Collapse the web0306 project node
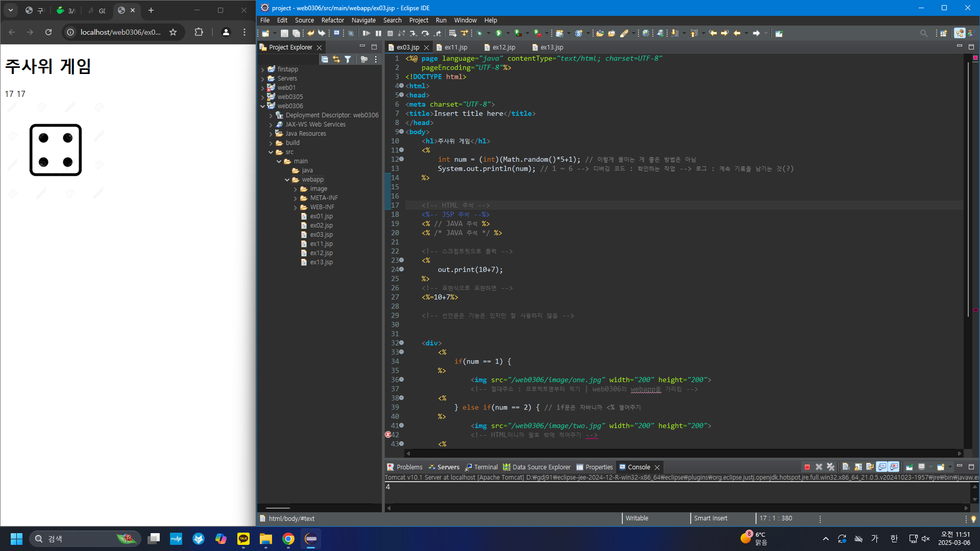The height and width of the screenshot is (551, 980). tap(263, 106)
